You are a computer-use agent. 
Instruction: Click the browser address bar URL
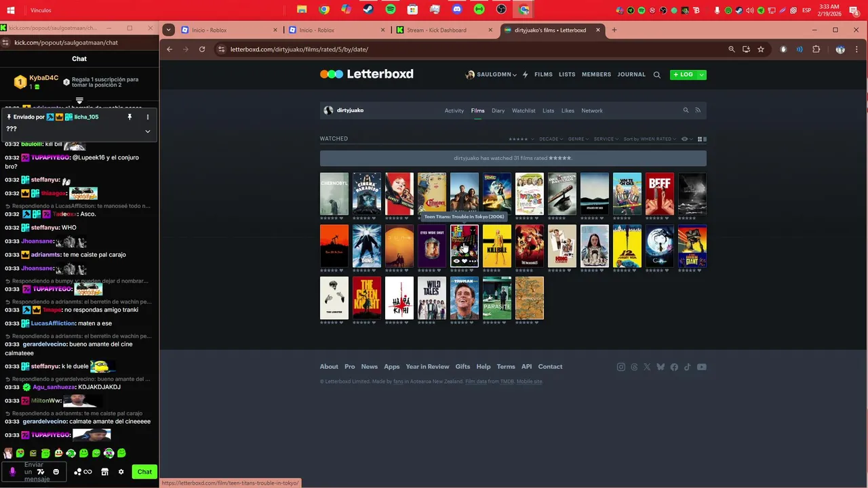299,49
